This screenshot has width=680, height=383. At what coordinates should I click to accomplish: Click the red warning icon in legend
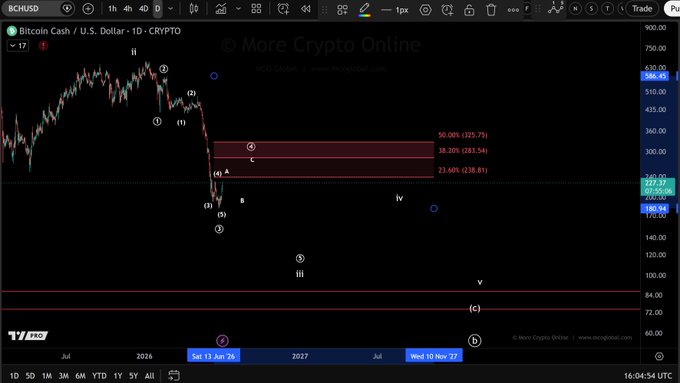pos(43,46)
